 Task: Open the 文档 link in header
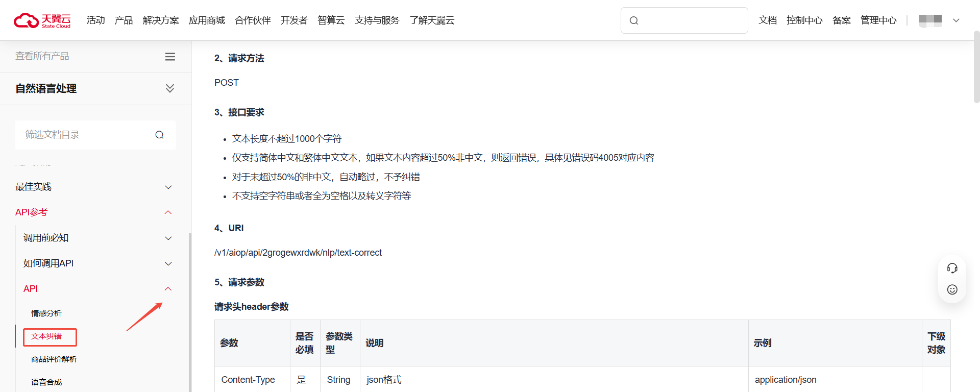click(767, 20)
